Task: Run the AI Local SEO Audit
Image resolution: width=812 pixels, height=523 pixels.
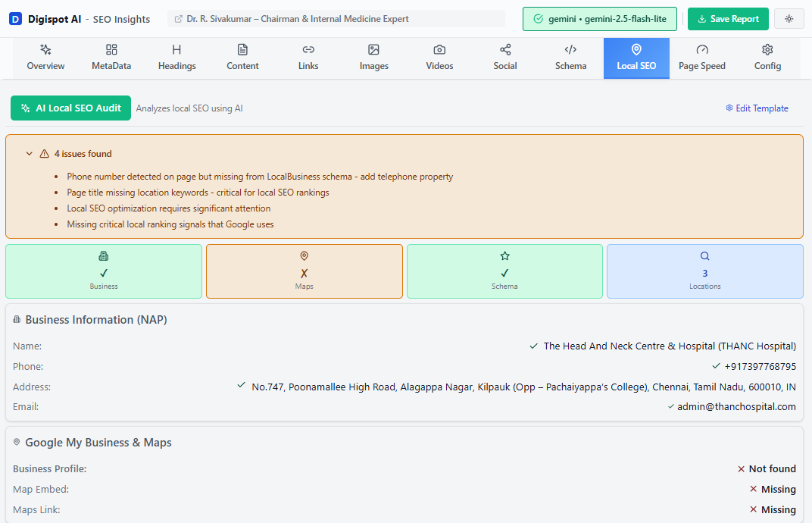Action: (70, 108)
